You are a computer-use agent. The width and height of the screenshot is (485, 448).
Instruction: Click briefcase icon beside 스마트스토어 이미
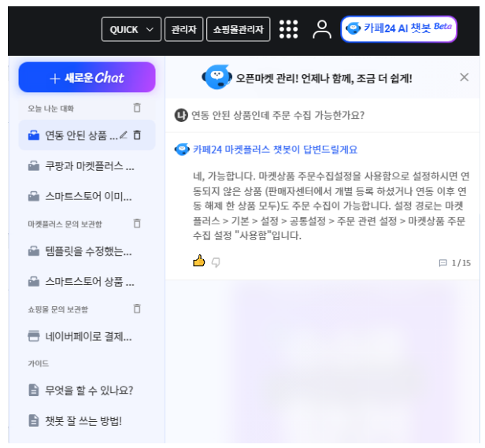pos(34,196)
